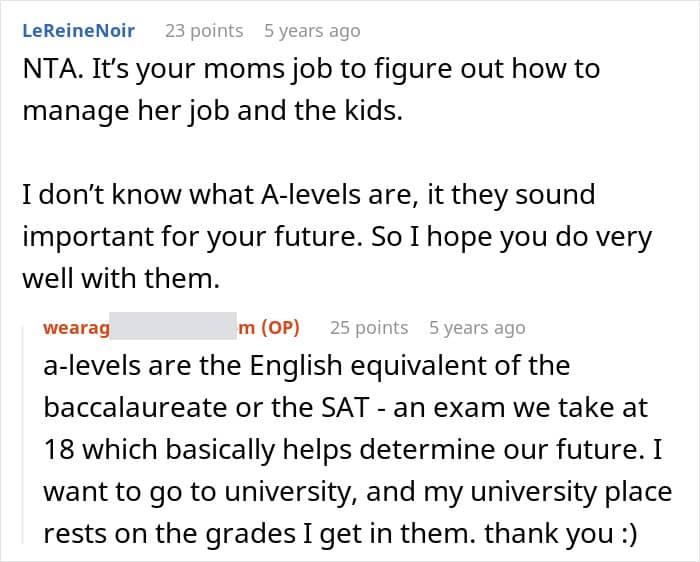The height and width of the screenshot is (562, 700).
Task: Click the timestamp on LeReineNoir's comment
Action: pyautogui.click(x=311, y=31)
